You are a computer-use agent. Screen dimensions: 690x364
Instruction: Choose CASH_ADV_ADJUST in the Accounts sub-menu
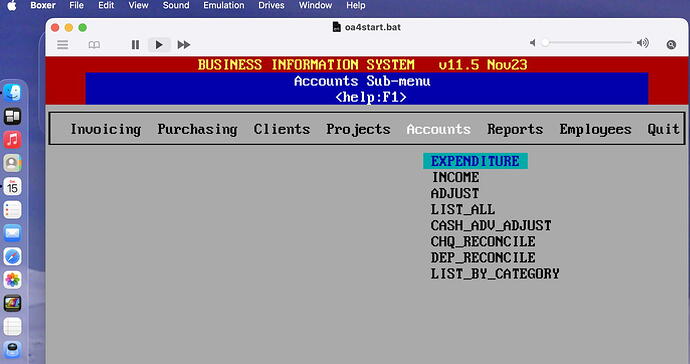tap(491, 226)
